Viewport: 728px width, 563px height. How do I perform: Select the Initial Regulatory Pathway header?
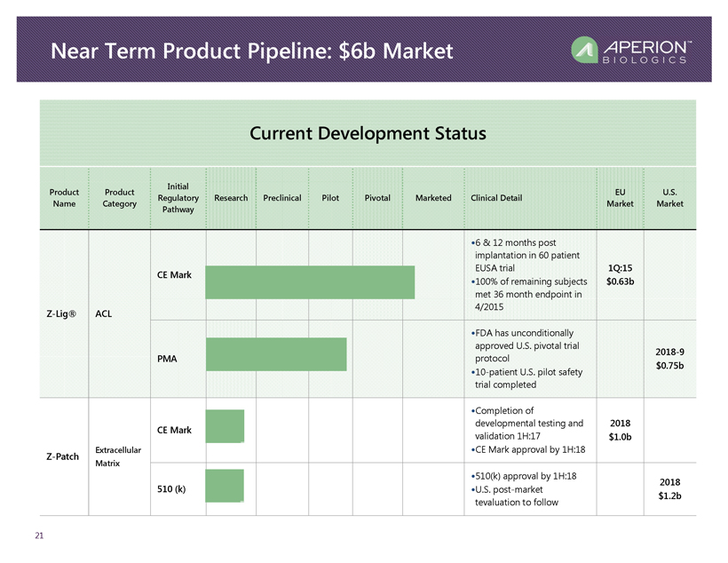pos(177,197)
